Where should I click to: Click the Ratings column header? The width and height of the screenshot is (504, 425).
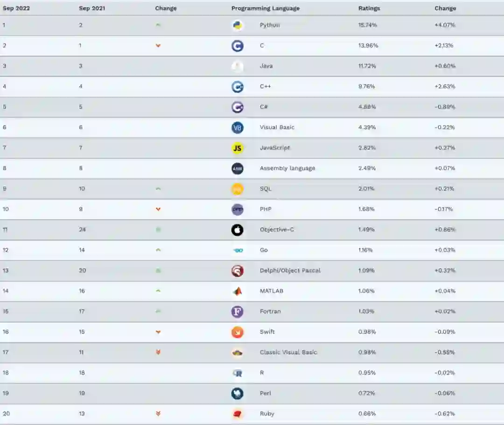pyautogui.click(x=369, y=8)
